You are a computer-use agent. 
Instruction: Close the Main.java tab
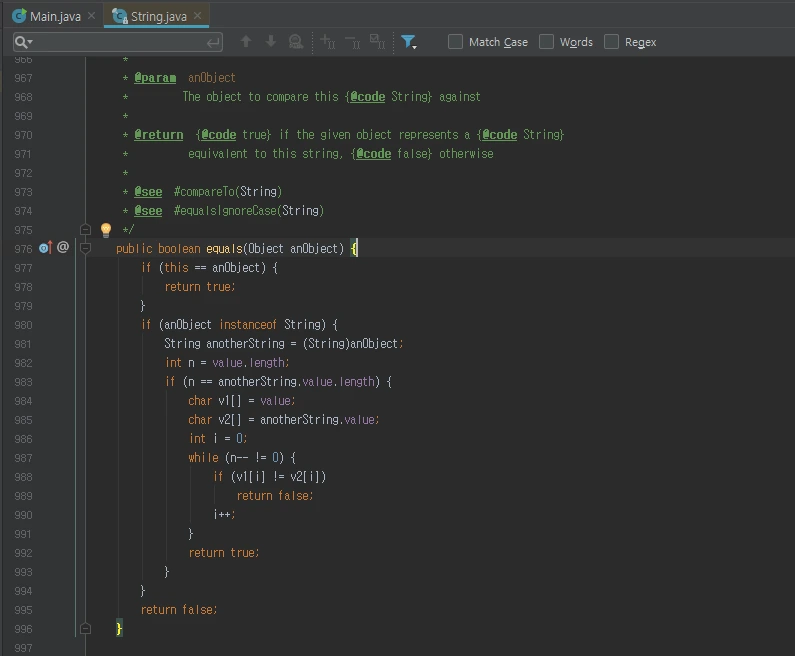92,16
